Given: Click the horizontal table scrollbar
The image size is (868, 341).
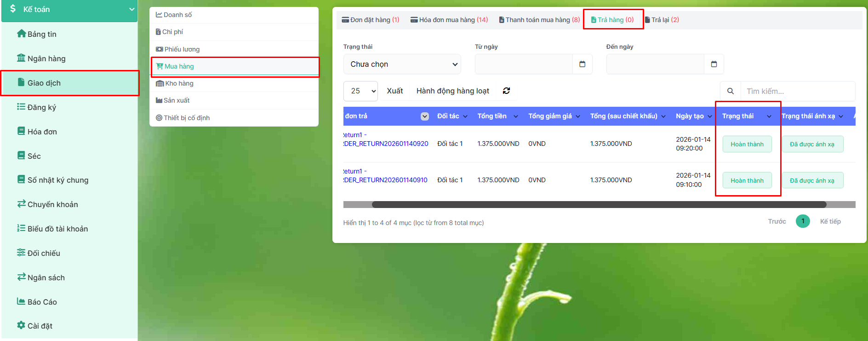Looking at the screenshot, I should pyautogui.click(x=599, y=204).
